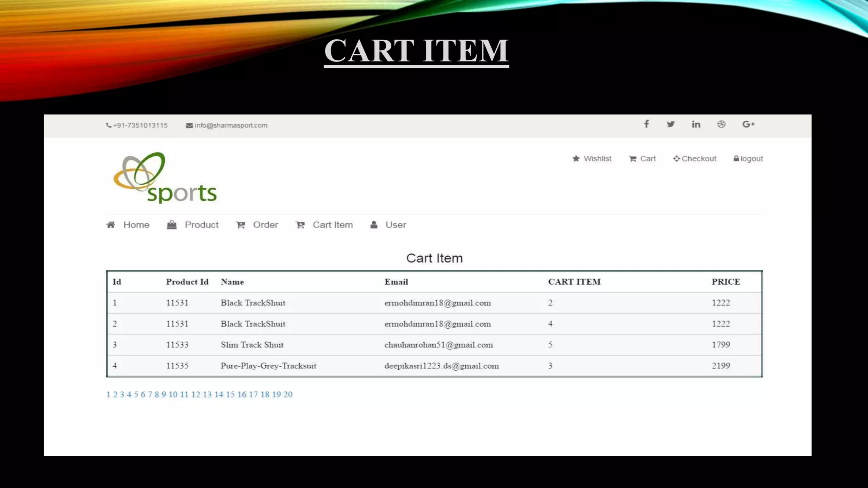Go to pagination page 2
This screenshot has height=488, width=868.
coord(115,394)
